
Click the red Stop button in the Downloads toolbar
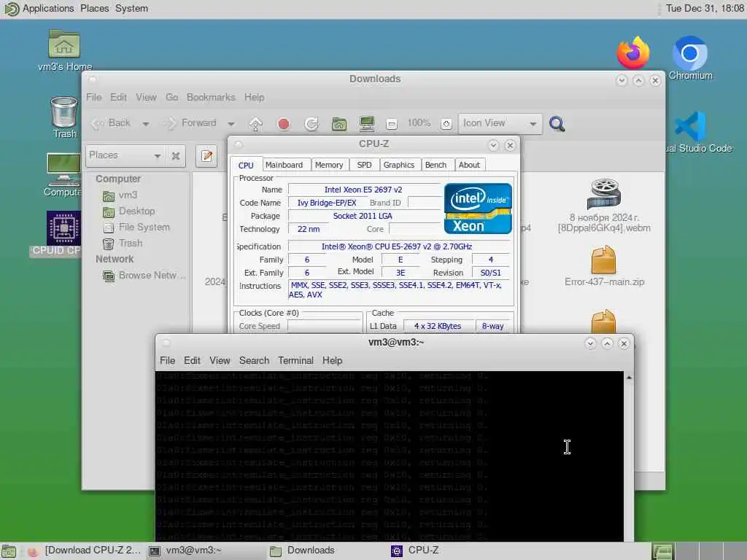click(284, 124)
